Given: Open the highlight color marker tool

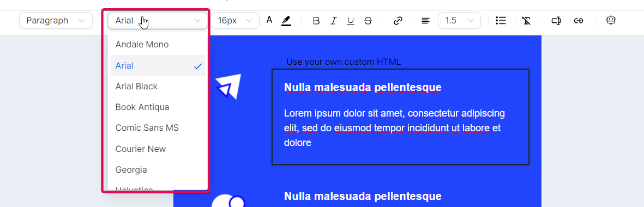Looking at the screenshot, I should point(286,21).
